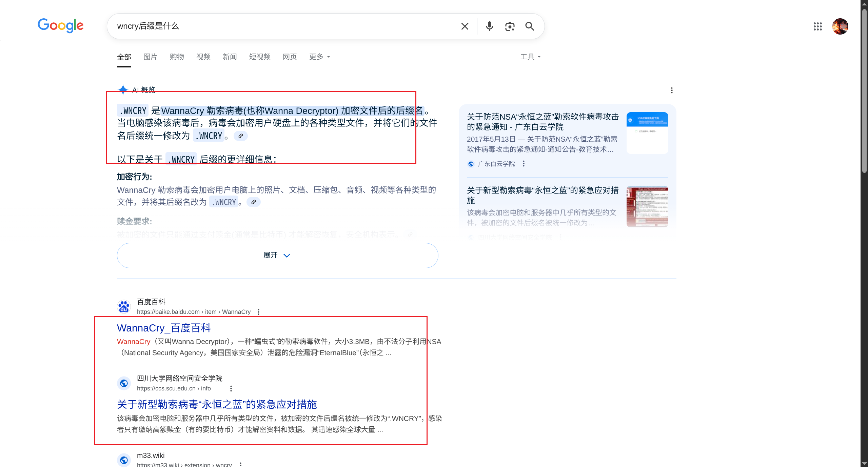Open the WannaCry_百度百科 result link
The width and height of the screenshot is (868, 467).
click(164, 328)
